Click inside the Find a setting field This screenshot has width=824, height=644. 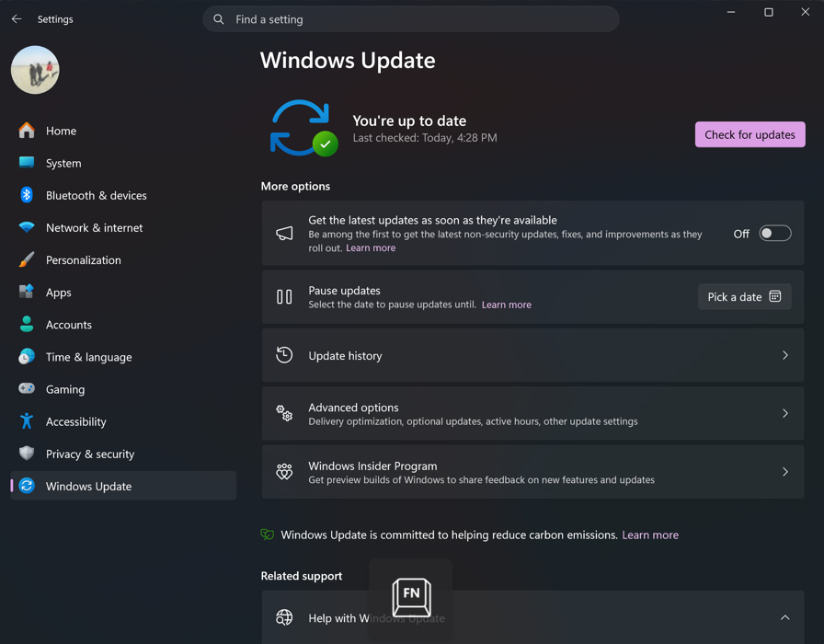pos(411,19)
